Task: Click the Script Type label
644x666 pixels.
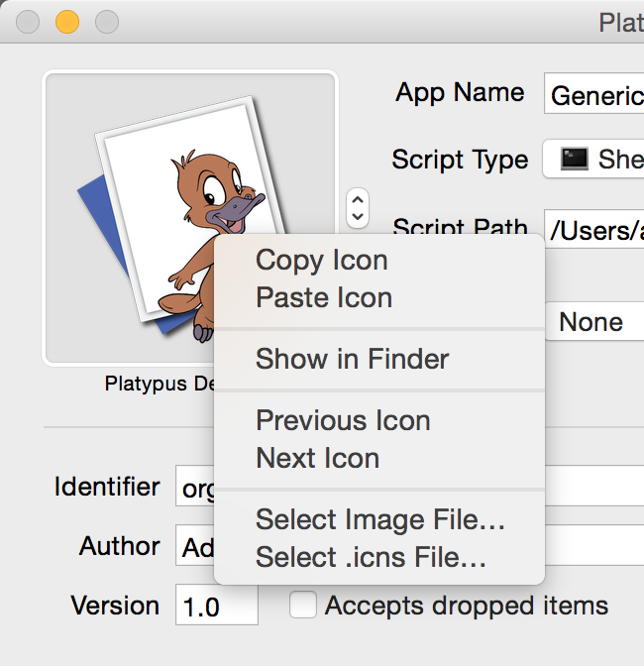Action: pyautogui.click(x=460, y=160)
